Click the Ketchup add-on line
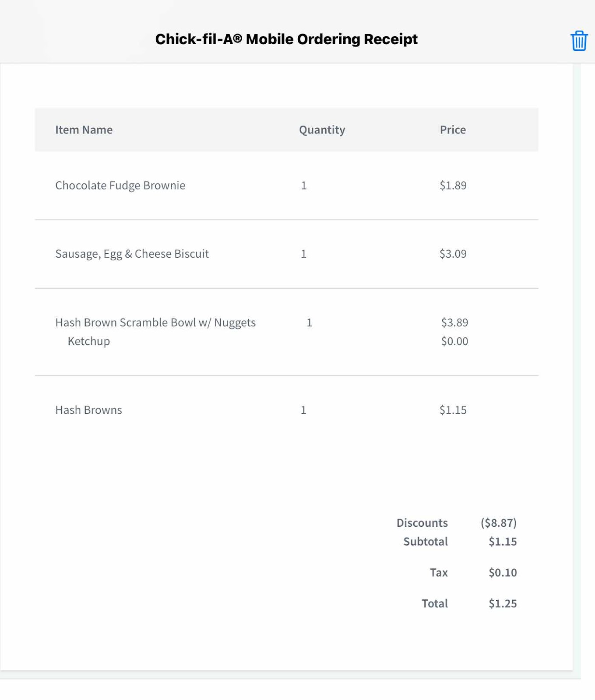 point(88,341)
